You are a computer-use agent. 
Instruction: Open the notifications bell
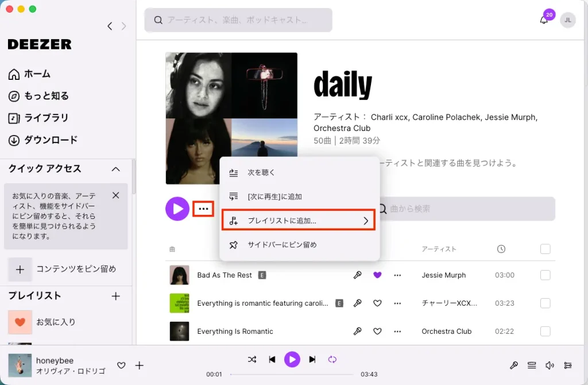tap(543, 20)
